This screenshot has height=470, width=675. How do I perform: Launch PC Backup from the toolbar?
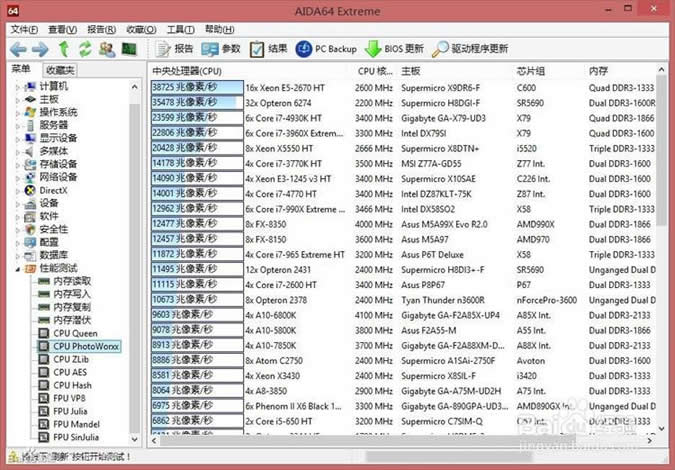click(326, 49)
